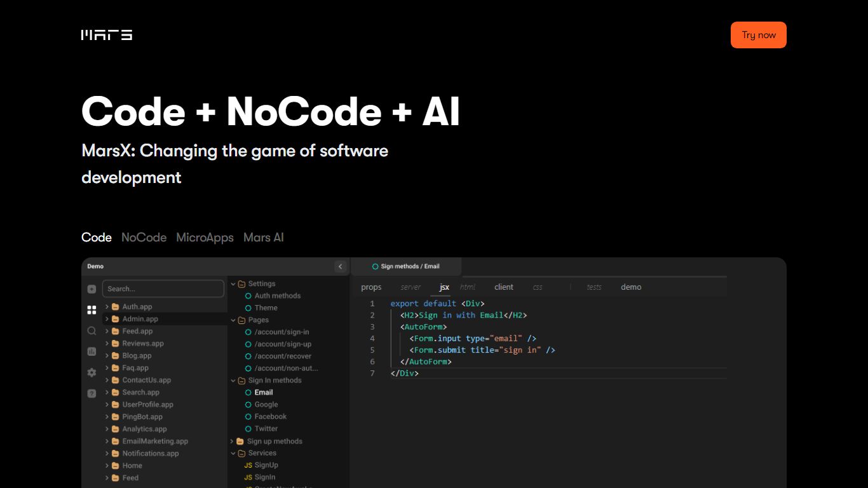Expand the Sign up methods folder
The height and width of the screenshot is (488, 868).
pyautogui.click(x=233, y=442)
